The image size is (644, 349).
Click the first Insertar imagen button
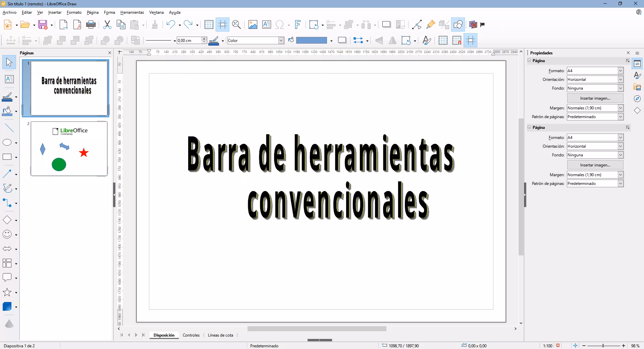point(595,98)
